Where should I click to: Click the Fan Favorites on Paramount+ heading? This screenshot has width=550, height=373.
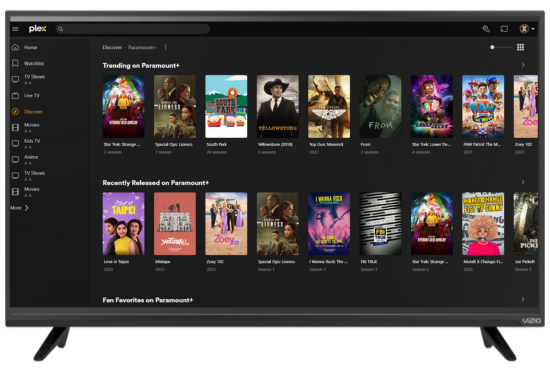(148, 300)
